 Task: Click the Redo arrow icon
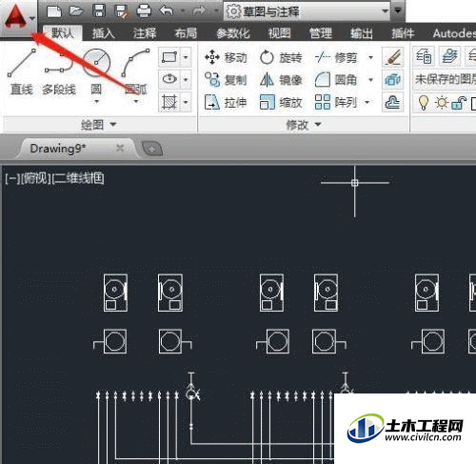pos(199,11)
